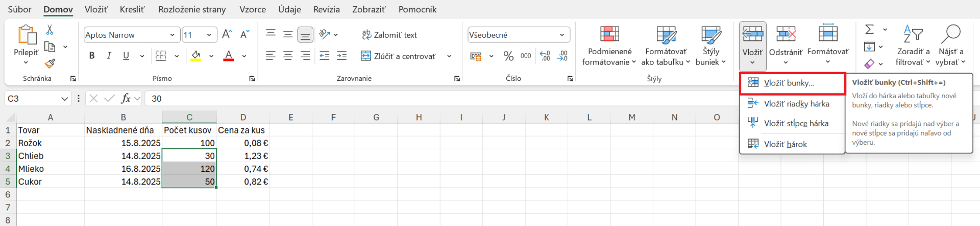Image resolution: width=980 pixels, height=226 pixels.
Task: Choose Vložiť riadky hárka menu item
Action: 793,104
